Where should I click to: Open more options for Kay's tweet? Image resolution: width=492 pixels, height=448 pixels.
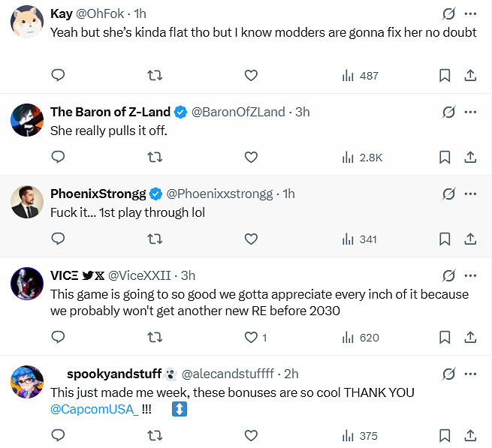point(470,14)
